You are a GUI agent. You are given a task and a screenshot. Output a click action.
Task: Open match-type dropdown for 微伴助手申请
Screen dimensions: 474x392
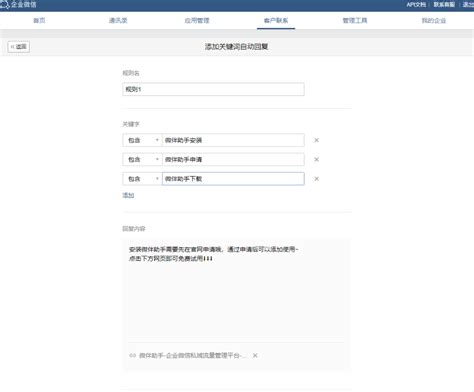pyautogui.click(x=142, y=160)
